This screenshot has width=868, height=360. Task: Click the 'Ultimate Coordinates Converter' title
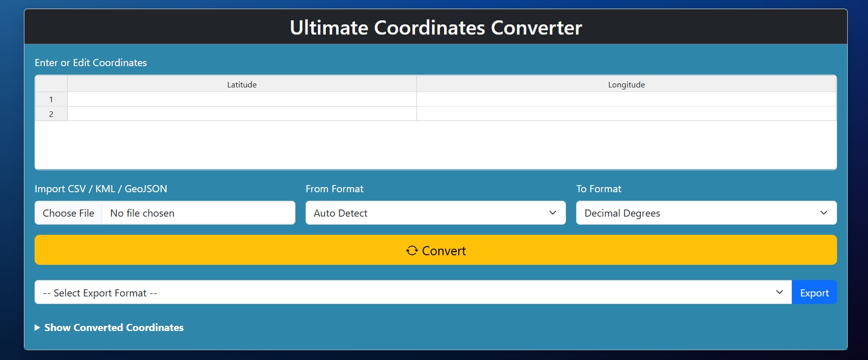[x=436, y=27]
